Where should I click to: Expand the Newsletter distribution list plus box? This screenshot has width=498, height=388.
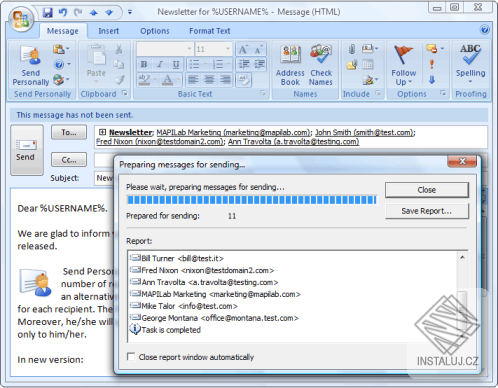[x=102, y=132]
